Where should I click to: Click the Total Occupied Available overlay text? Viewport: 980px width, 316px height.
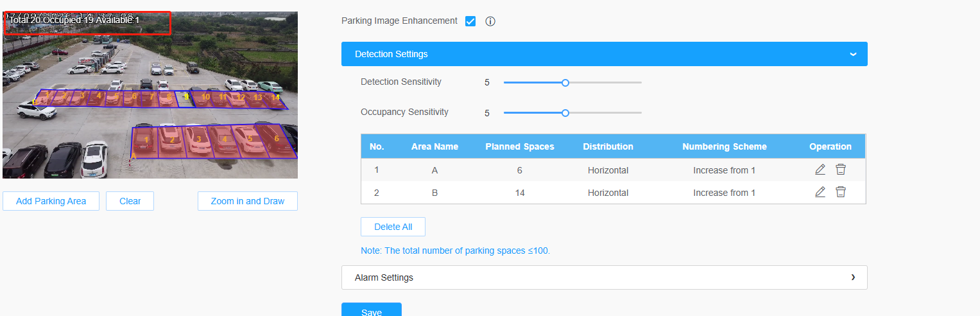click(74, 21)
